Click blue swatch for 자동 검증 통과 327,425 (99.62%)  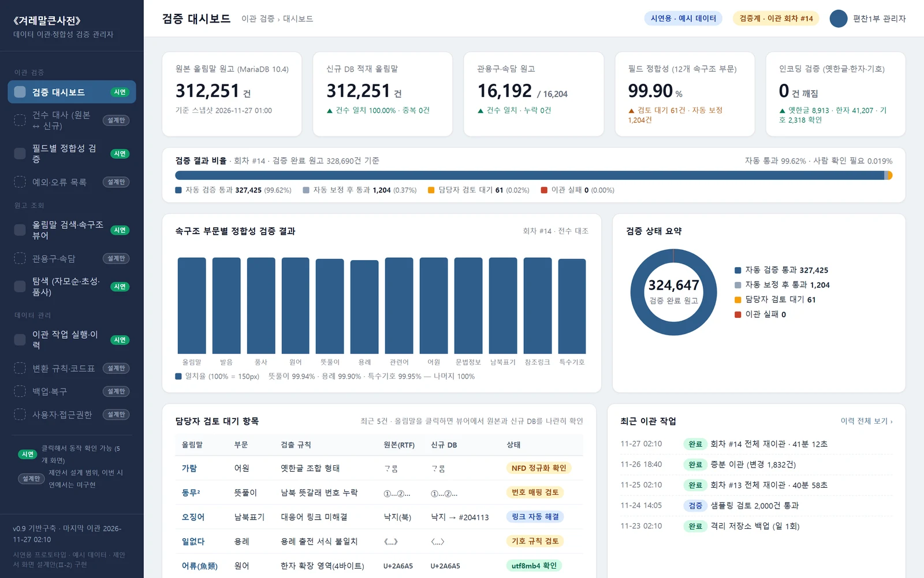(178, 190)
